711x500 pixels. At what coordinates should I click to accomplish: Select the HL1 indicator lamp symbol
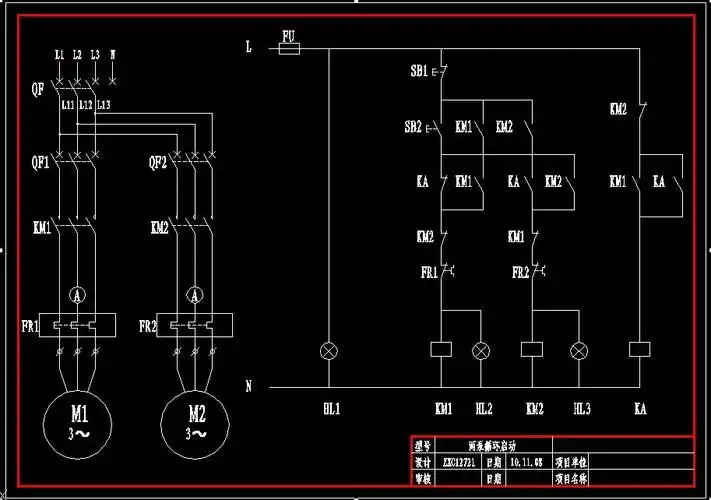[x=329, y=350]
